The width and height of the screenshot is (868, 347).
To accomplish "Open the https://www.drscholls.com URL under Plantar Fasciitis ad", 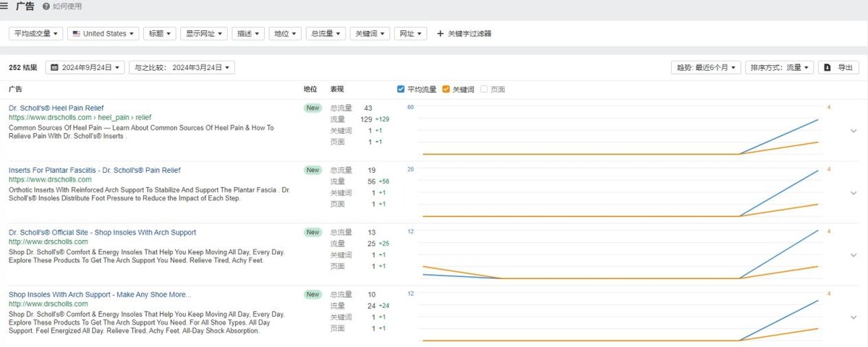I will click(x=50, y=179).
